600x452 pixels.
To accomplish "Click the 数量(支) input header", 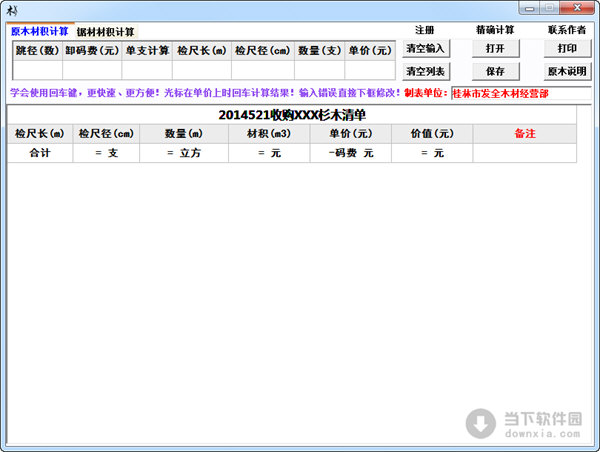I will pyautogui.click(x=320, y=51).
